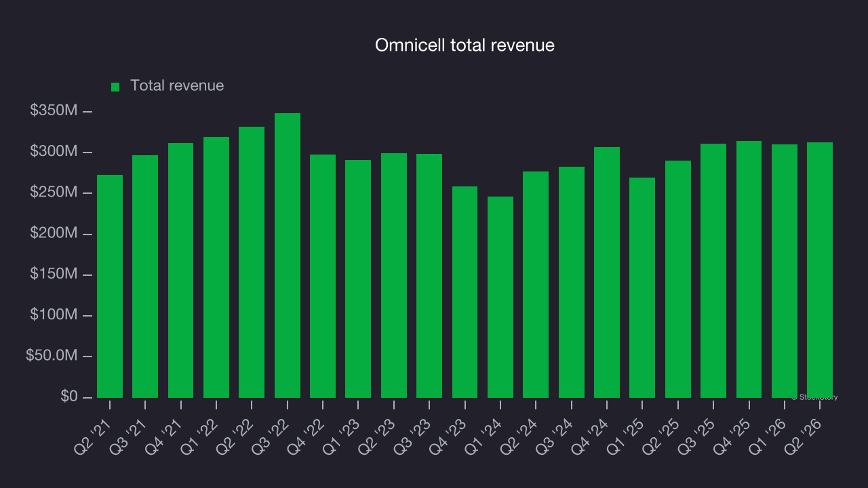
Task: Select the Q3 '21 revenue bar
Action: pyautogui.click(x=145, y=277)
